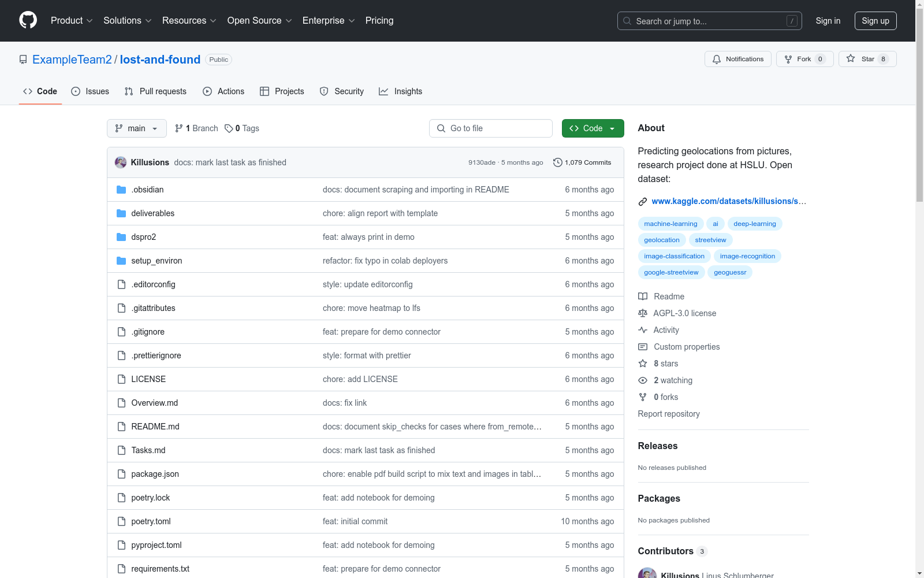View the Security tab
The width and height of the screenshot is (924, 578).
tap(342, 91)
